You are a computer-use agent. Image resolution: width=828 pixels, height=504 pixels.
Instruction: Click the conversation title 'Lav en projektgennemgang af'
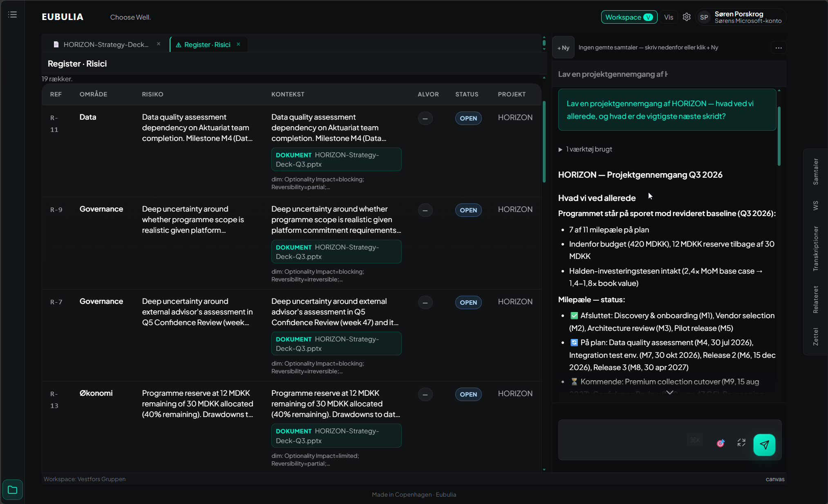(613, 74)
